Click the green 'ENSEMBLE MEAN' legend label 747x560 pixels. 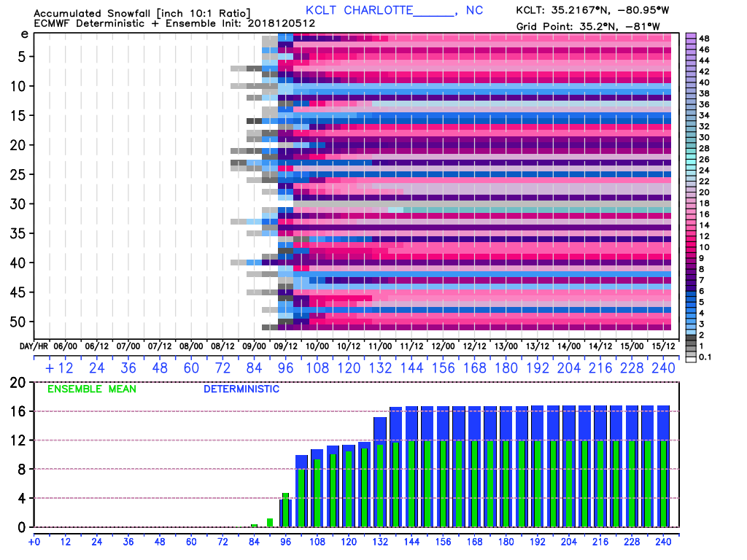coord(91,389)
